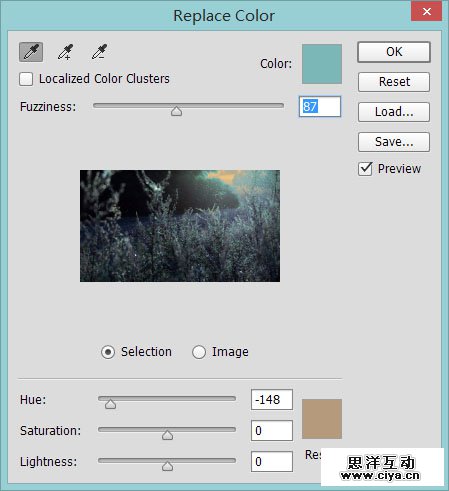Image resolution: width=449 pixels, height=491 pixels.
Task: Choose the Selection radio button
Action: point(108,352)
